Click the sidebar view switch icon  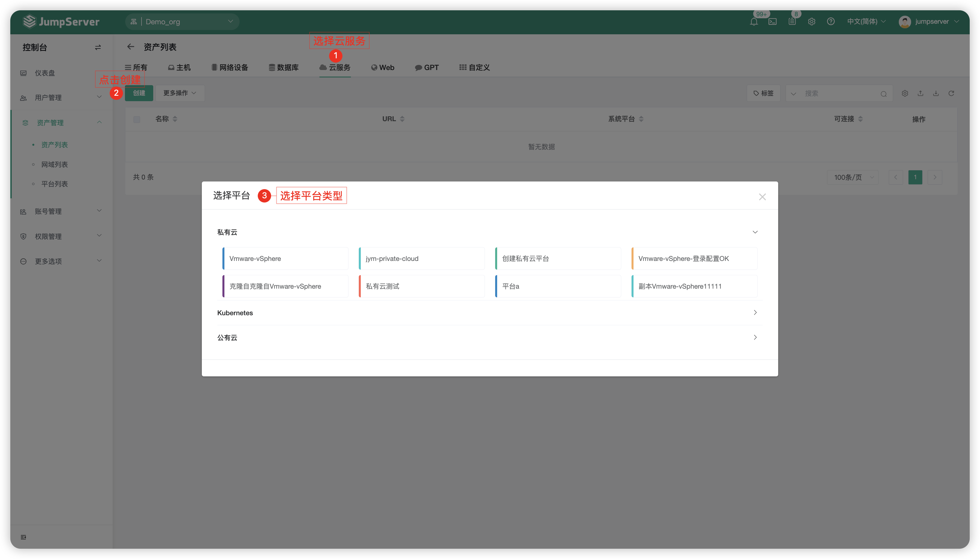98,47
